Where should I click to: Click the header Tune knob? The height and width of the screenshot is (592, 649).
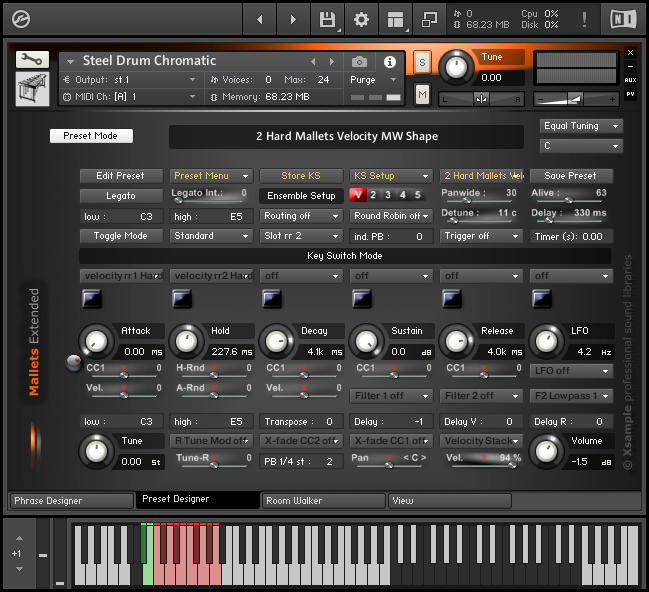456,67
